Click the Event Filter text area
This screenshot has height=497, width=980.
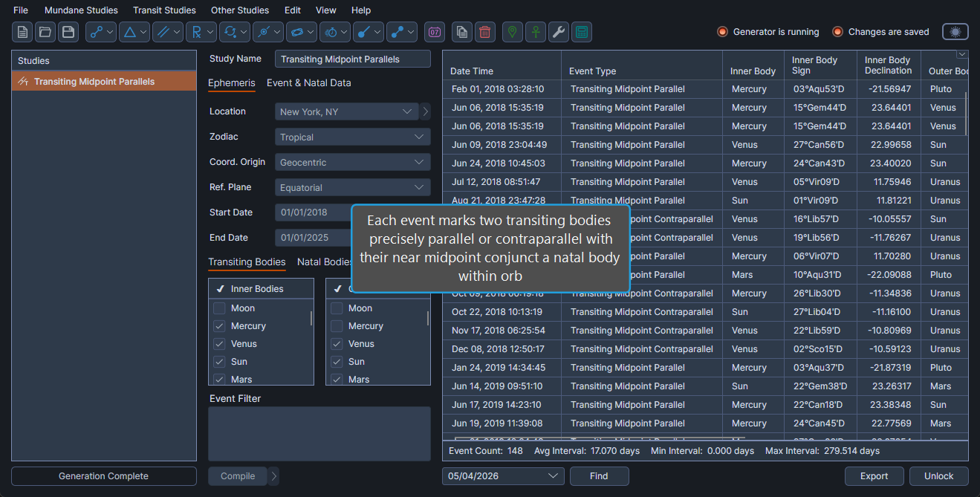(x=319, y=434)
